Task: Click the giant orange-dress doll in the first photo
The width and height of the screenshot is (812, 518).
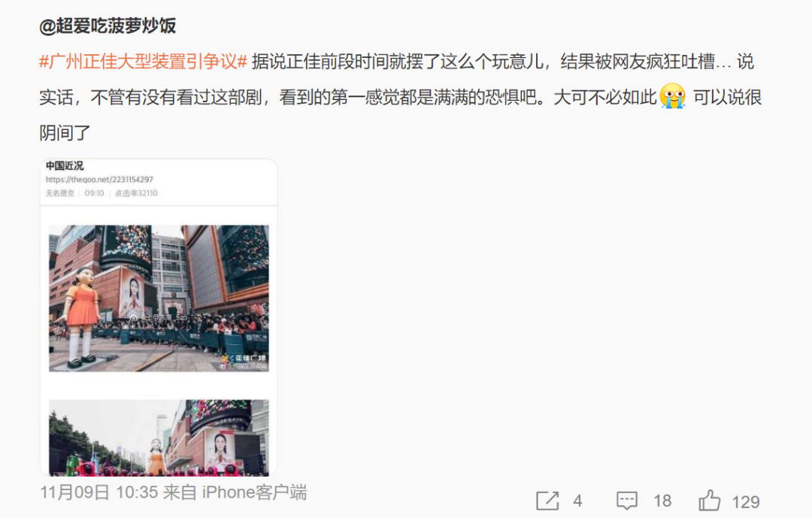Action: point(80,317)
